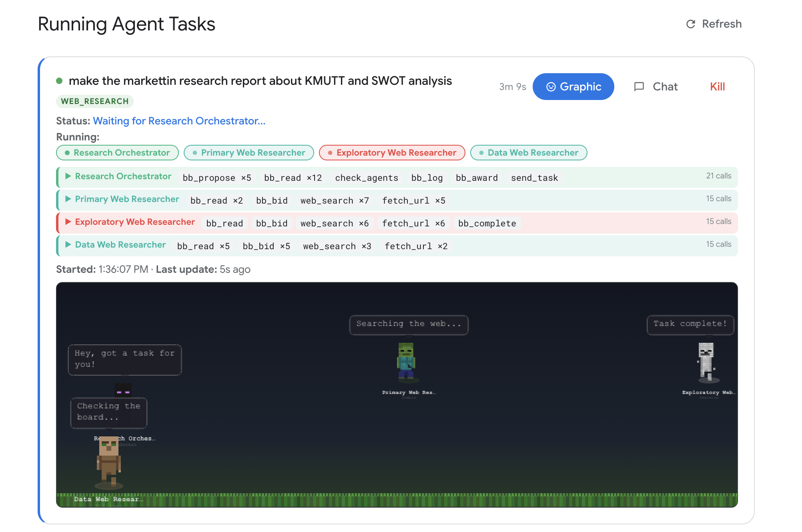Click the 'bb_log' tool chip
The height and width of the screenshot is (532, 802).
click(x=427, y=178)
